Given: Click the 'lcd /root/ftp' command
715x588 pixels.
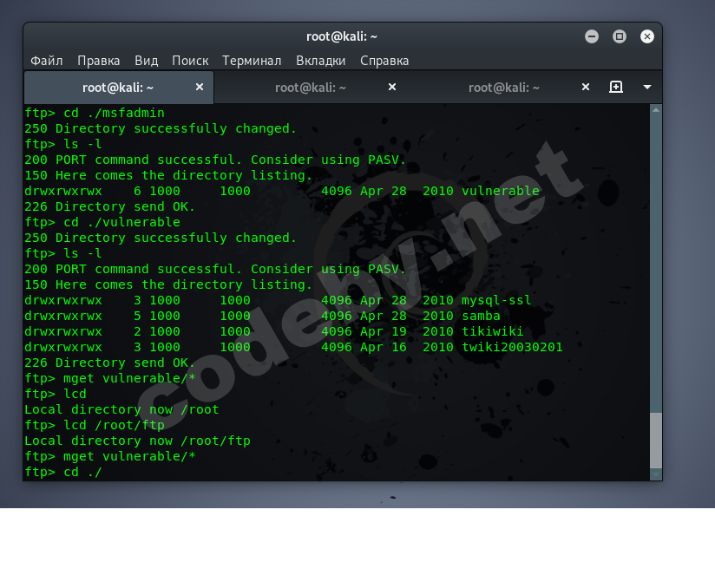Looking at the screenshot, I should click(114, 425).
